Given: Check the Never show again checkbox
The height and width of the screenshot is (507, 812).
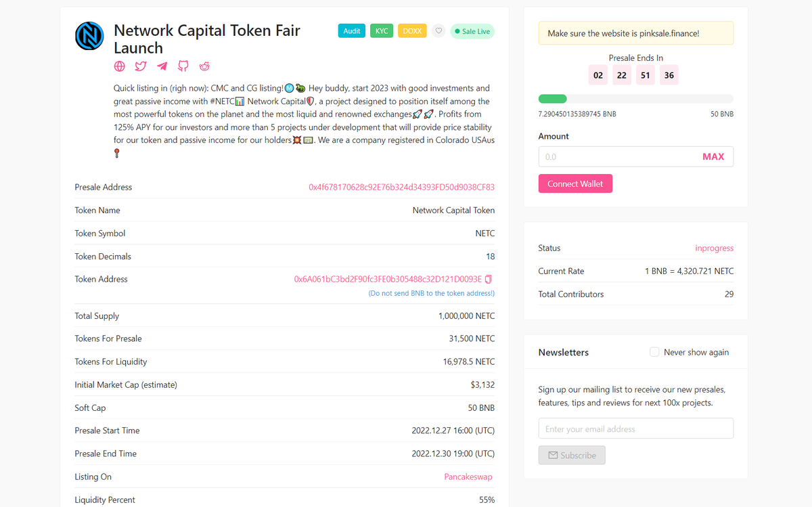Looking at the screenshot, I should (654, 352).
